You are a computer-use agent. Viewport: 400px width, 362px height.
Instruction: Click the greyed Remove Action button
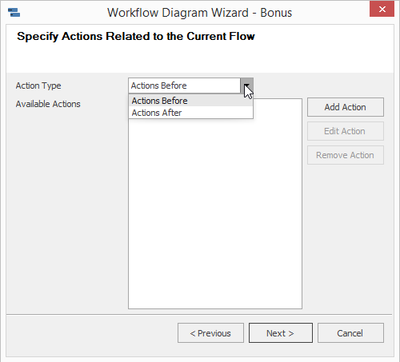[x=345, y=155]
